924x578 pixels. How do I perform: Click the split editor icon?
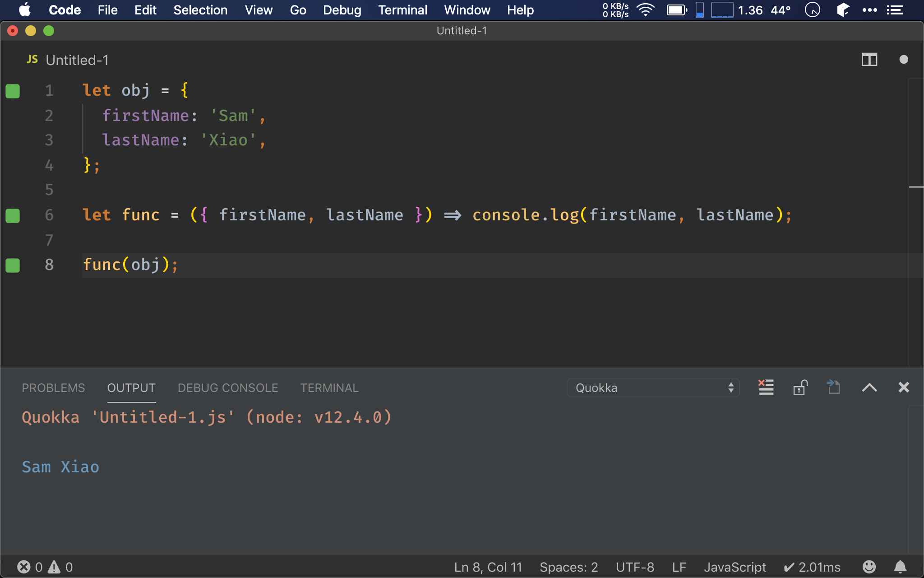[869, 60]
